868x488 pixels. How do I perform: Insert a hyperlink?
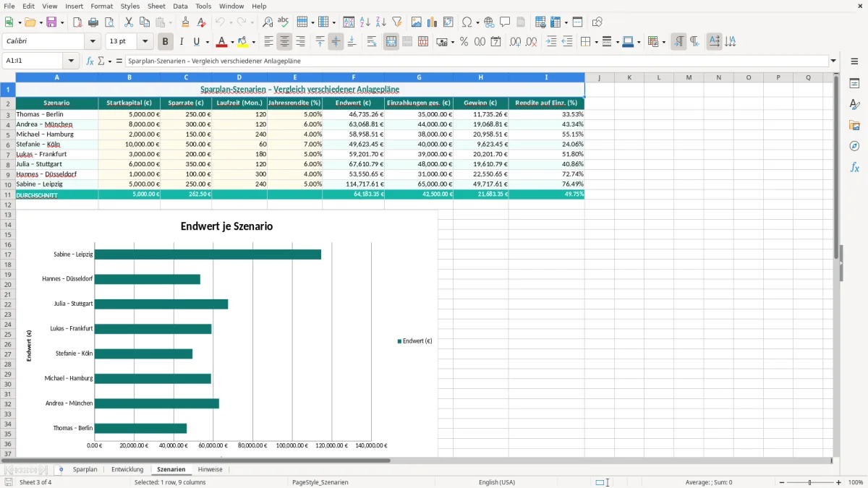click(x=489, y=22)
